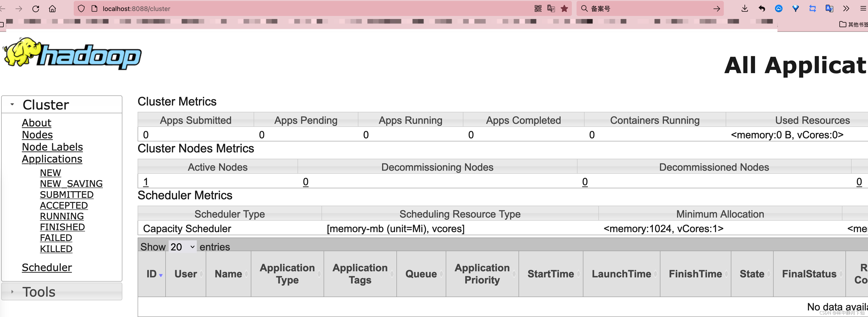The height and width of the screenshot is (317, 868).
Task: Open the Show entries count dropdown
Action: click(182, 247)
